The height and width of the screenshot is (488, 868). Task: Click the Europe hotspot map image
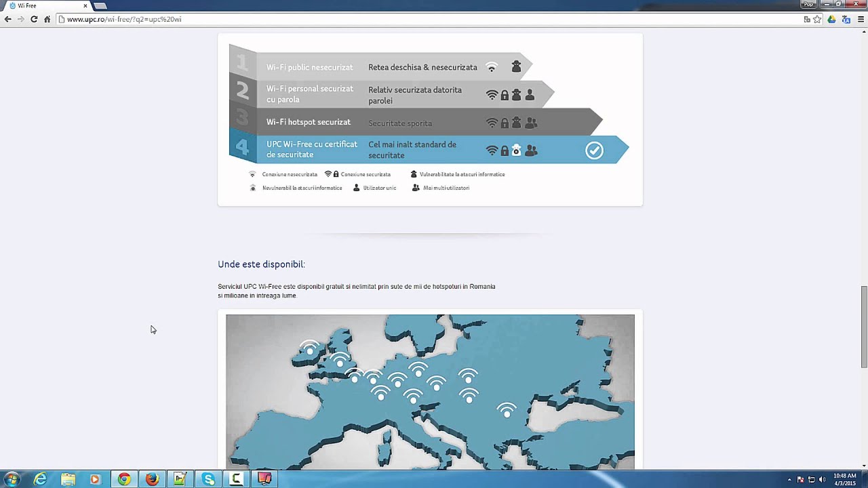430,392
